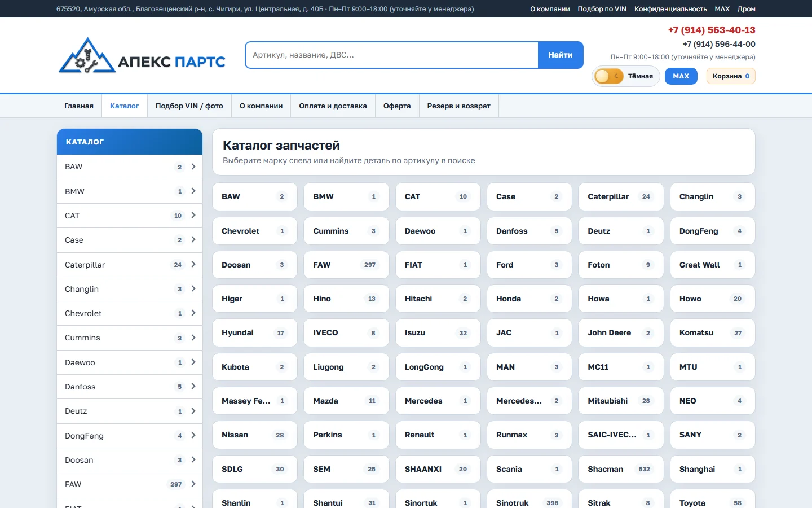The width and height of the screenshot is (812, 508).
Task: Select the SHAANXI brand card
Action: (x=438, y=469)
